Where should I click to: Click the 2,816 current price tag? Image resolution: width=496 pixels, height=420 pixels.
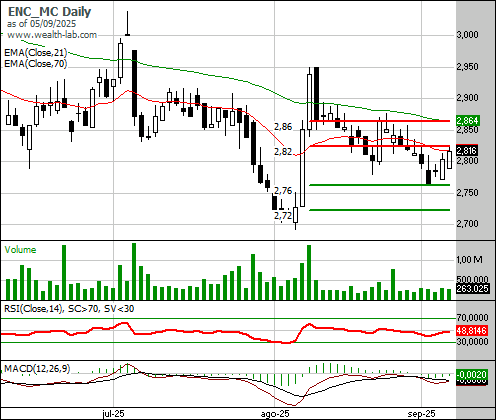[467, 151]
